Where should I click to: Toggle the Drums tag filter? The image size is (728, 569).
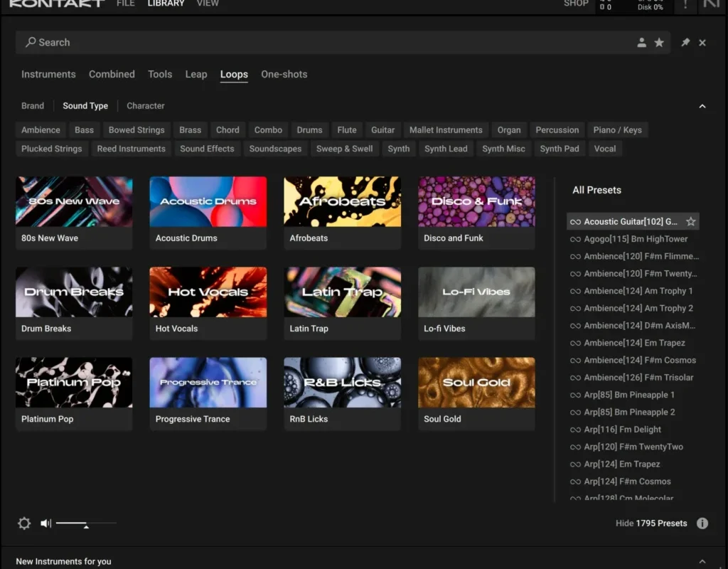(x=310, y=130)
